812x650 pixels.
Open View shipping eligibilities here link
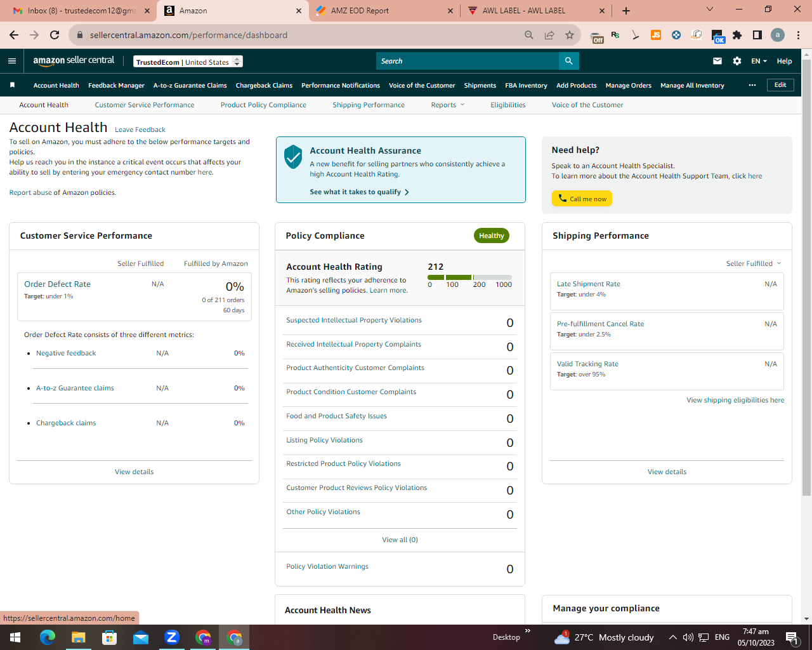735,400
